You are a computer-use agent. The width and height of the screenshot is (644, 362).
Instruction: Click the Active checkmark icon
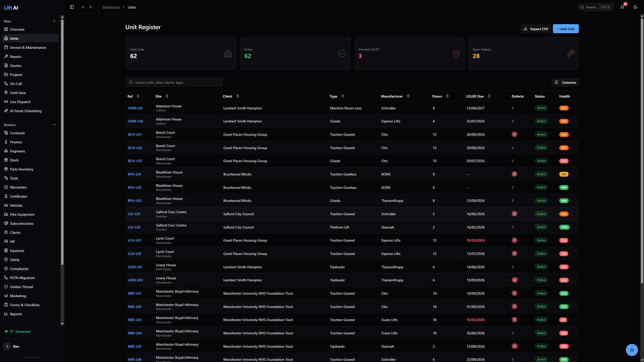pyautogui.click(x=342, y=54)
